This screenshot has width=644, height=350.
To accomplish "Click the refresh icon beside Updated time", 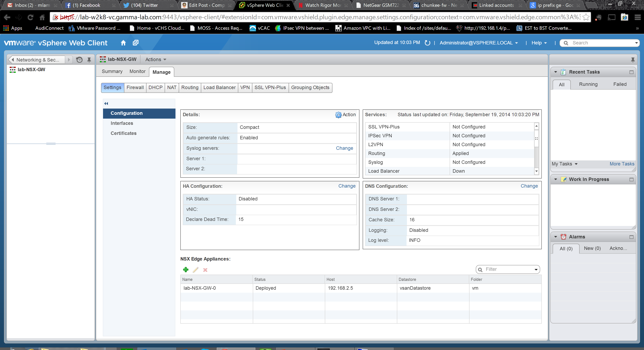I will (427, 43).
